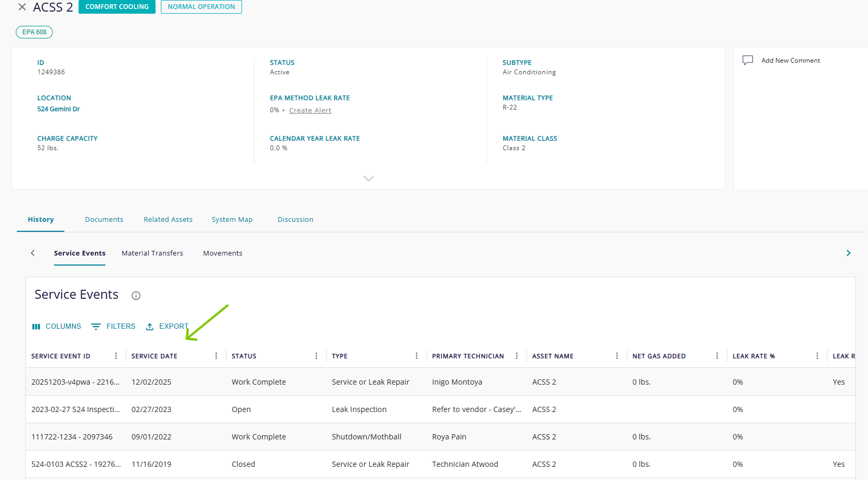
Task: Close the ACSS 2 asset panel
Action: click(x=22, y=7)
